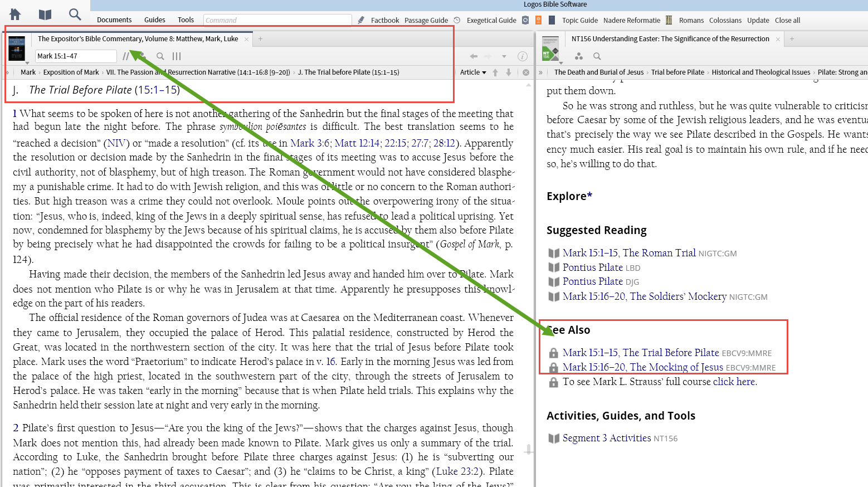The image size is (868, 487).
Task: Open the Tools menu
Action: pyautogui.click(x=186, y=20)
